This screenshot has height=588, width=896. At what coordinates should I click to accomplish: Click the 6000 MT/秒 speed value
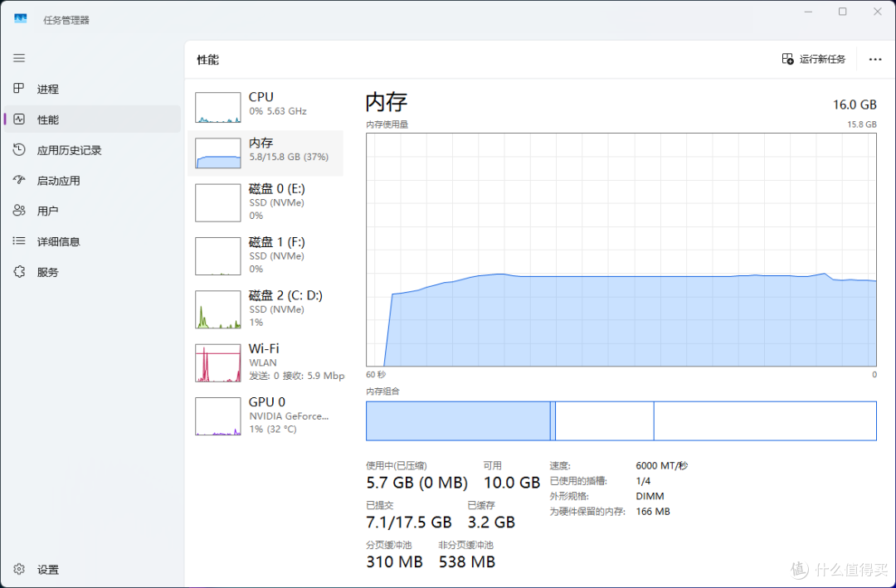pyautogui.click(x=662, y=466)
